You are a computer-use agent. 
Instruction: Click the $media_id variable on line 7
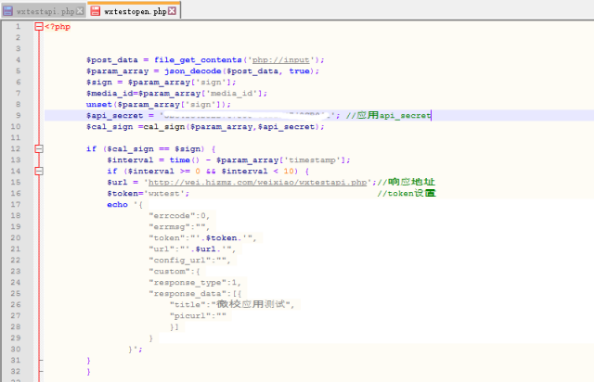110,93
